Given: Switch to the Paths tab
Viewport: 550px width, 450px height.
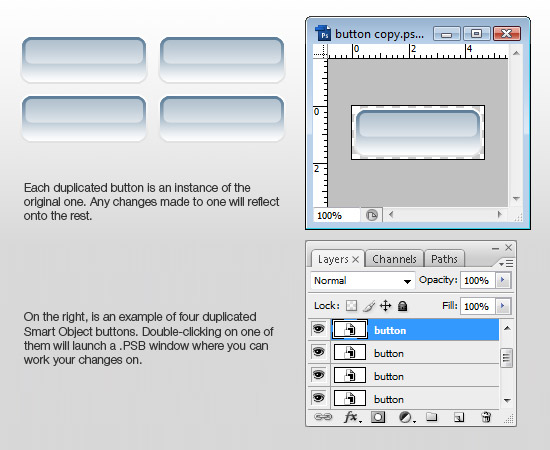Looking at the screenshot, I should point(444,259).
